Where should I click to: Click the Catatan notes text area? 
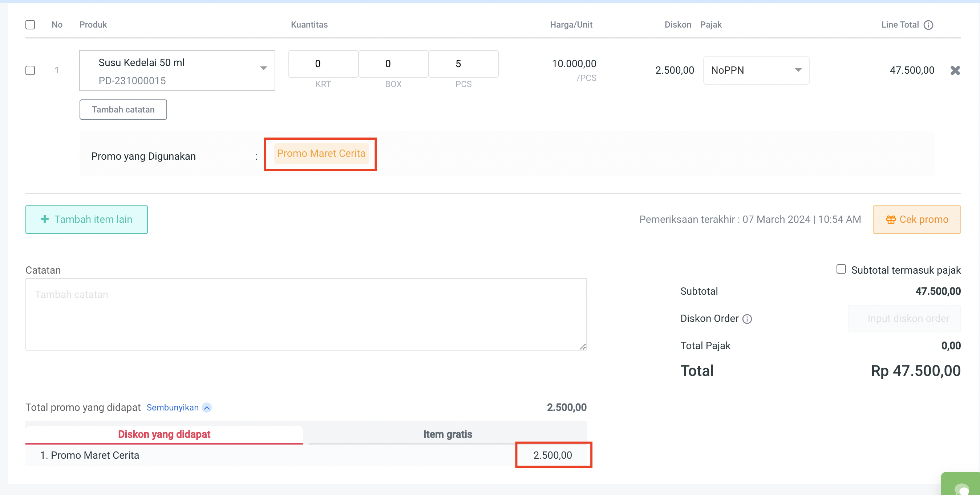tap(306, 314)
